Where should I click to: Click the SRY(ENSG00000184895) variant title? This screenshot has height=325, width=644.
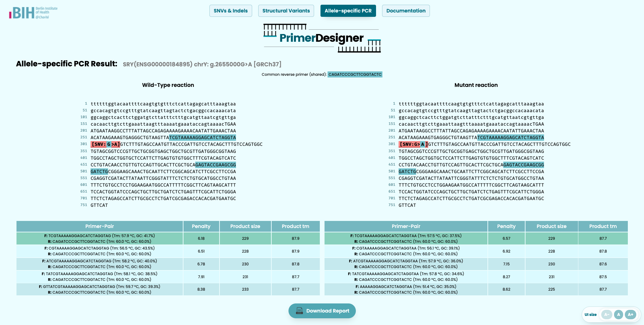(202, 64)
